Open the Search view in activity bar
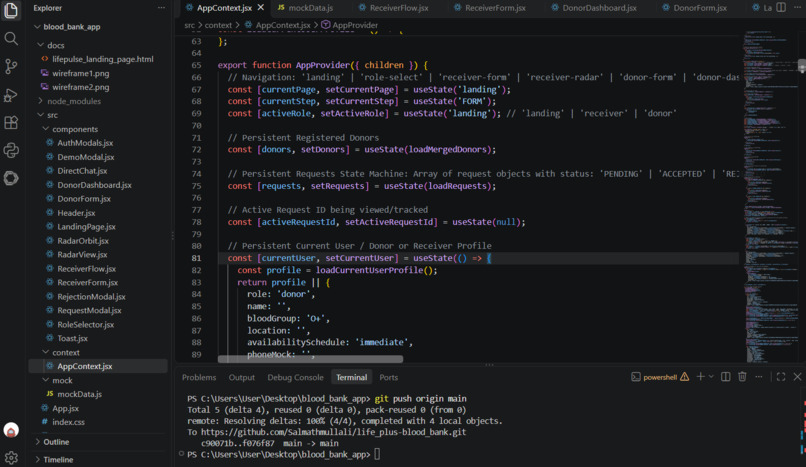This screenshot has height=467, width=806. point(11,39)
